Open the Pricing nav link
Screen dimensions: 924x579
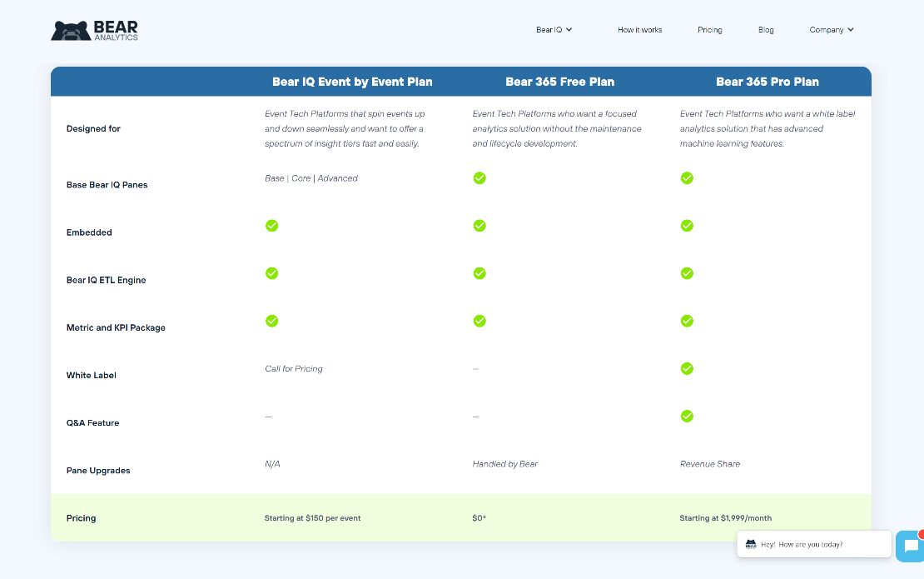tap(709, 29)
